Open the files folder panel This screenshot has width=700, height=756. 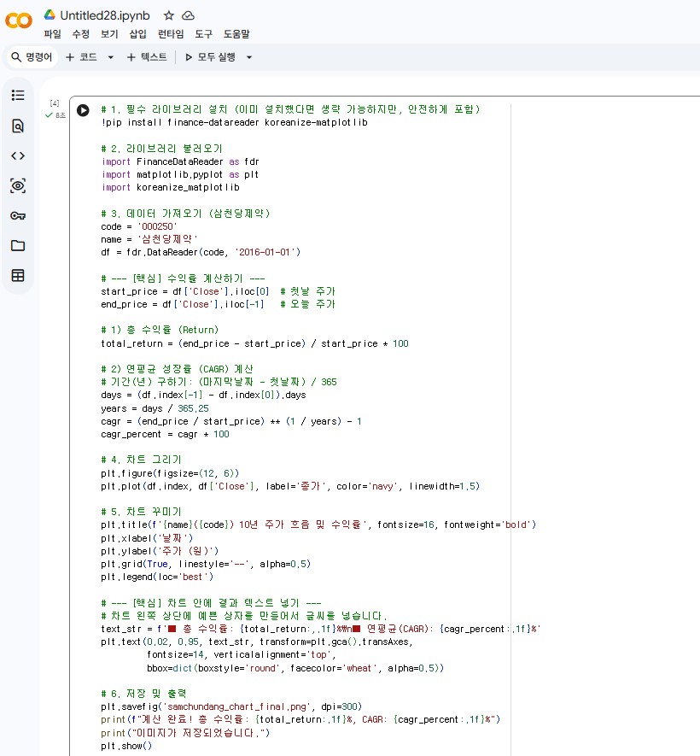(x=18, y=245)
